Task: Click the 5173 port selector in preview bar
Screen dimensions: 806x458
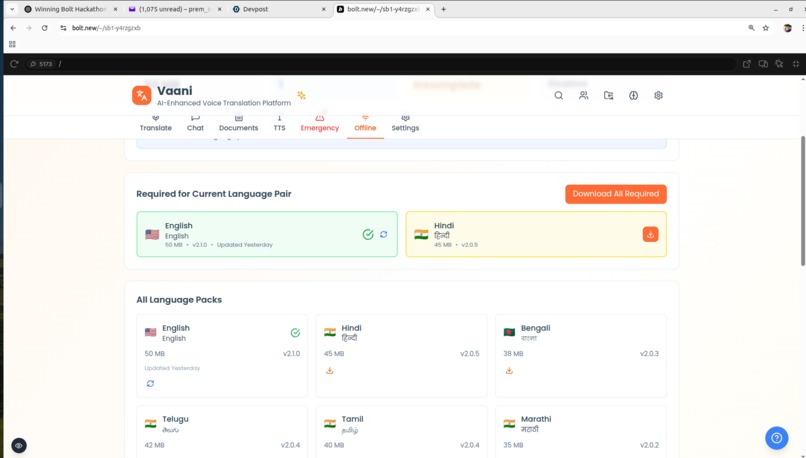Action: [41, 64]
